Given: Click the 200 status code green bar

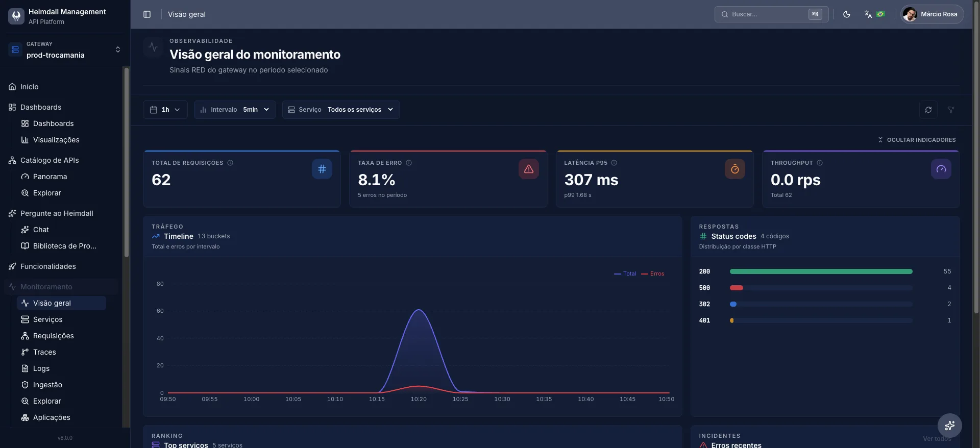Looking at the screenshot, I should tap(821, 271).
